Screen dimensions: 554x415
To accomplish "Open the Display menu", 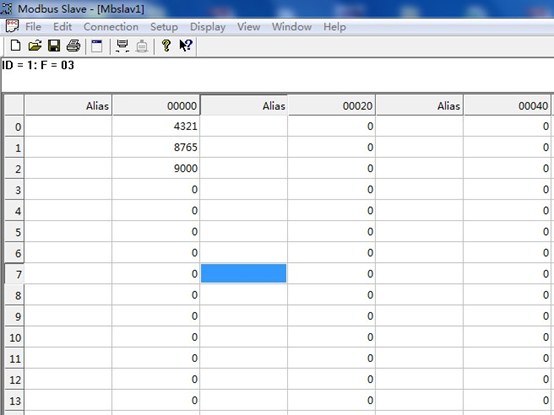I will coord(208,27).
